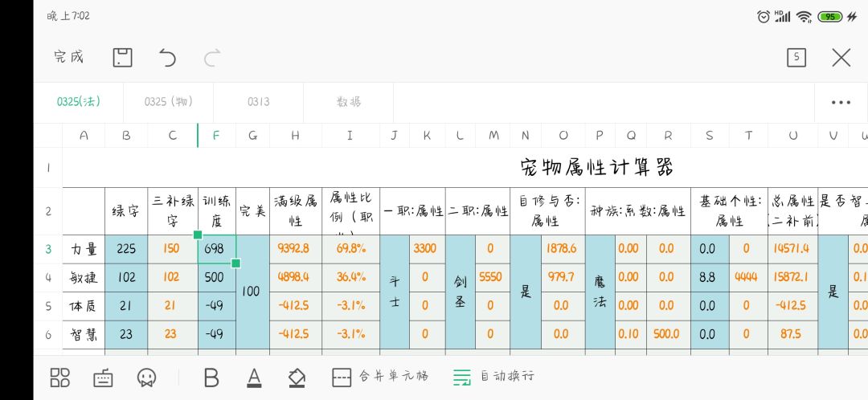Select the merged cell showing 100
This screenshot has height=400, width=868.
(252, 292)
